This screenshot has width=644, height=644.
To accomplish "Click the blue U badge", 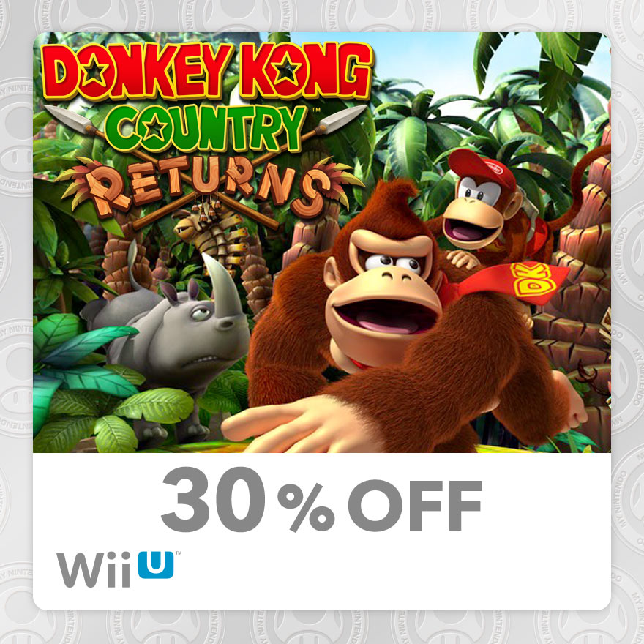I will (x=156, y=565).
